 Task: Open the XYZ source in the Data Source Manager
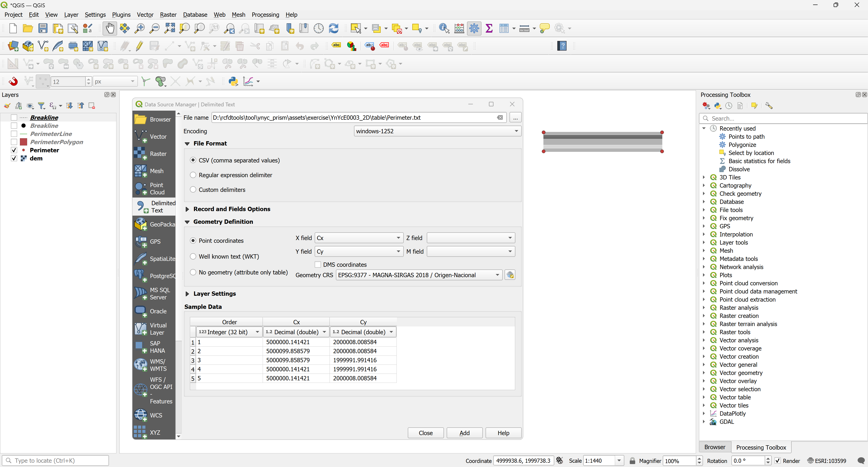(154, 432)
